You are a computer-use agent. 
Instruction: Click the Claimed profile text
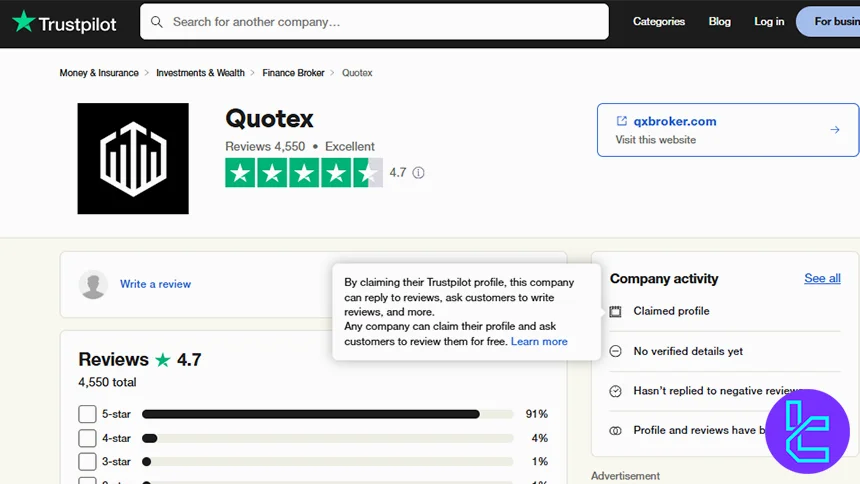(671, 311)
